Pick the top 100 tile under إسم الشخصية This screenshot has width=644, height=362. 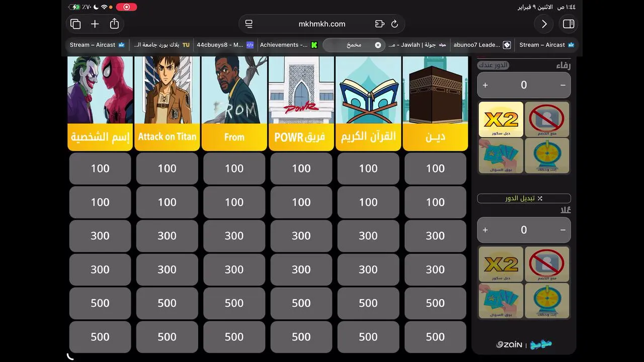click(x=100, y=168)
